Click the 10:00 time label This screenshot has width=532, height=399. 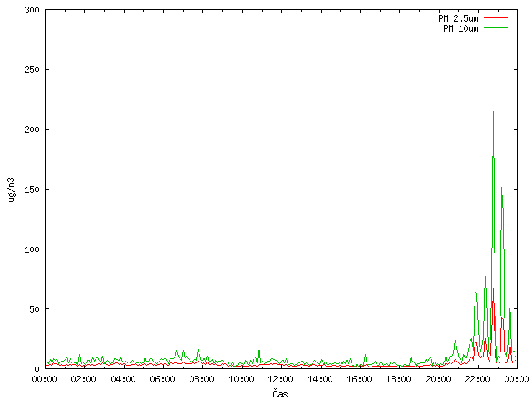(x=241, y=379)
